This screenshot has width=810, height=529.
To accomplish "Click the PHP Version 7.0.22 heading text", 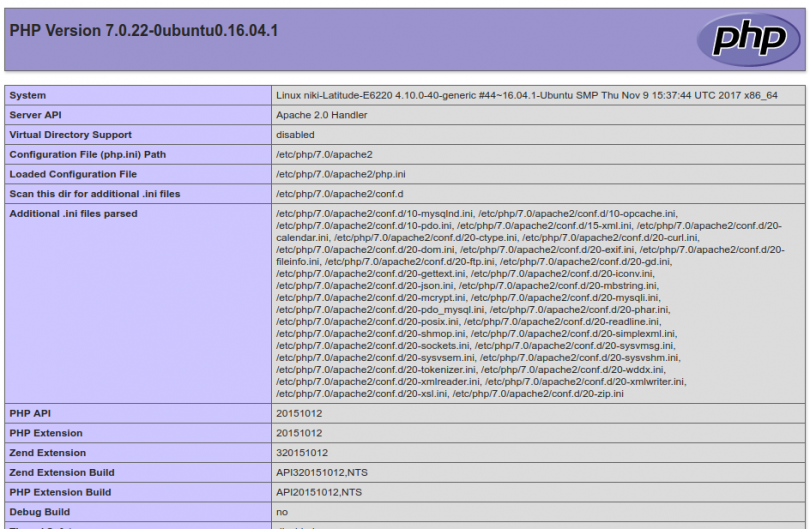I will (143, 31).
